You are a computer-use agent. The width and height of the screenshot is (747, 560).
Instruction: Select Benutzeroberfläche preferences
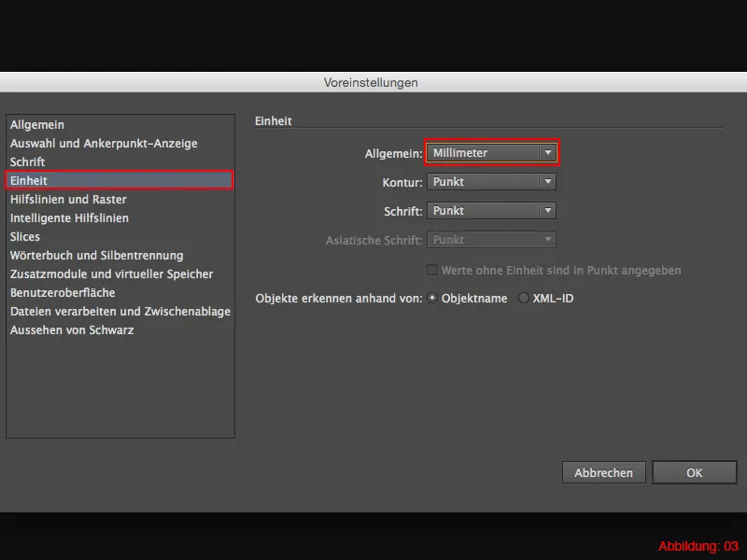120,292
